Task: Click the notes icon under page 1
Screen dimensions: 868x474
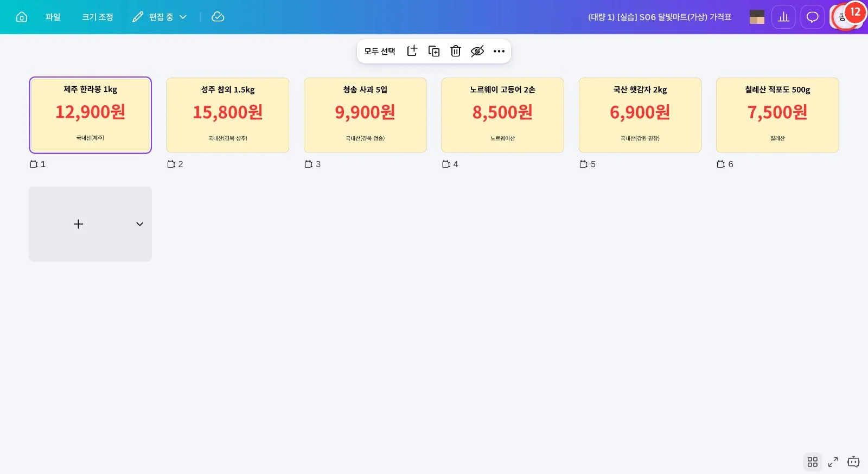Action: point(34,164)
